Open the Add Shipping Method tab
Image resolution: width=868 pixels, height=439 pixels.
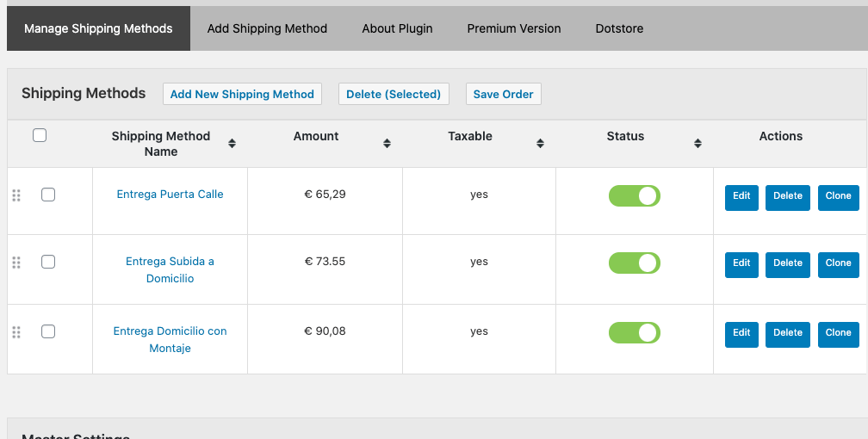tap(267, 28)
